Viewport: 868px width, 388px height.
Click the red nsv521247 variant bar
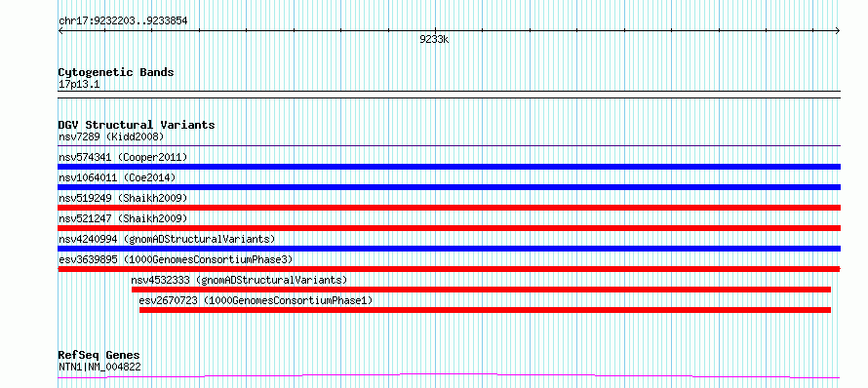coord(449,228)
